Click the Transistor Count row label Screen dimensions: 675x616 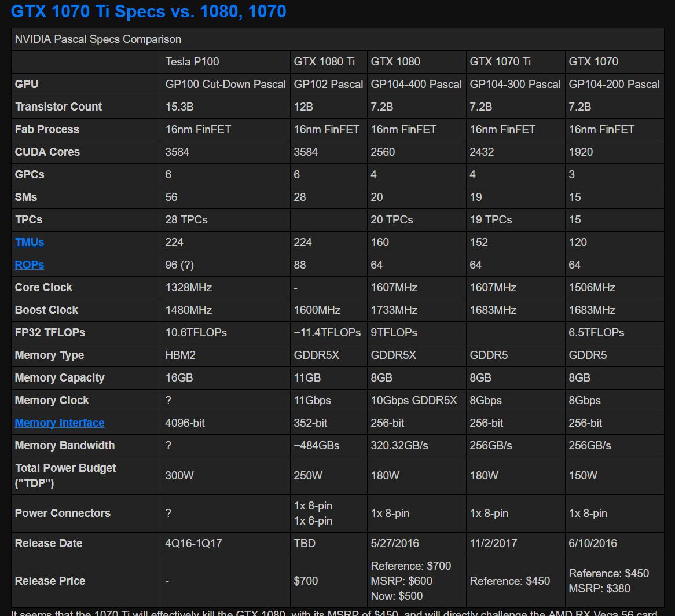[58, 107]
